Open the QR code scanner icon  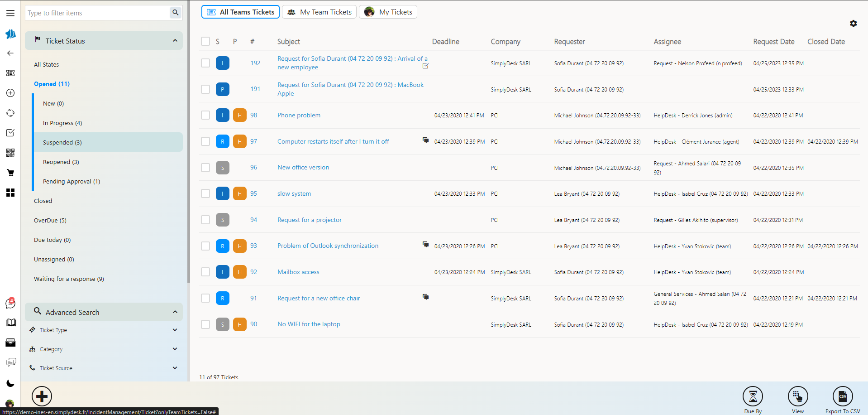pos(10,153)
